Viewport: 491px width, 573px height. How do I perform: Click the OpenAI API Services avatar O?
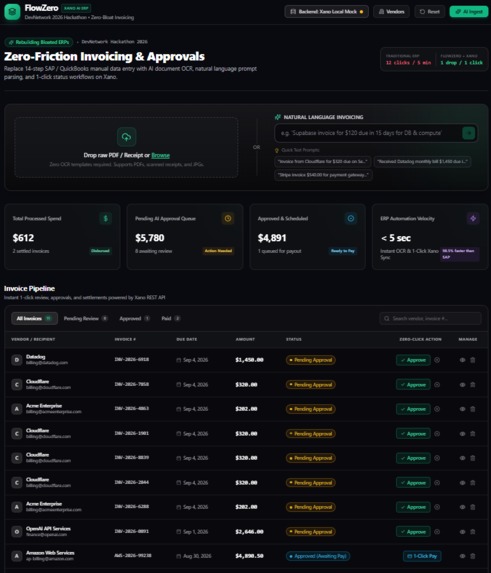tap(17, 532)
